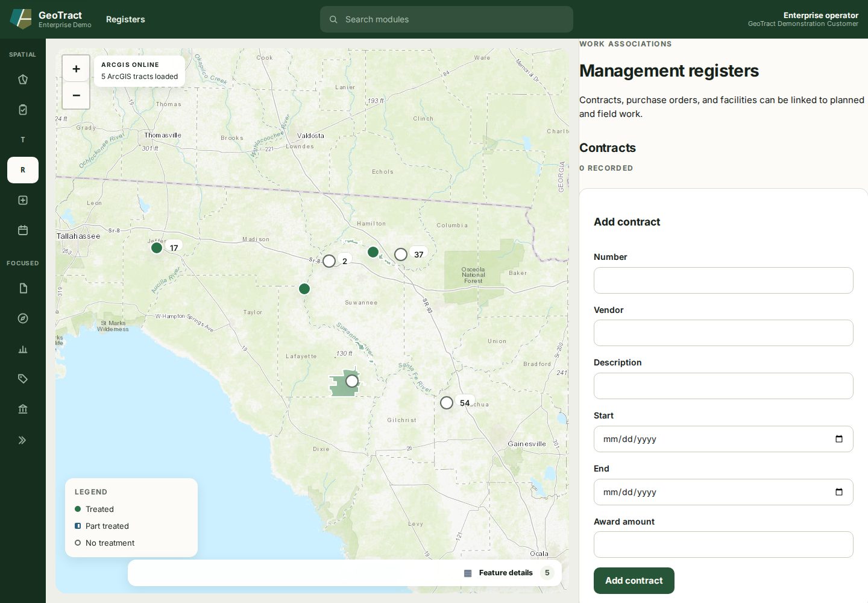The width and height of the screenshot is (868, 603).
Task: Open the polygon-shaped spatial icon in sidebar
Action: pos(23,80)
